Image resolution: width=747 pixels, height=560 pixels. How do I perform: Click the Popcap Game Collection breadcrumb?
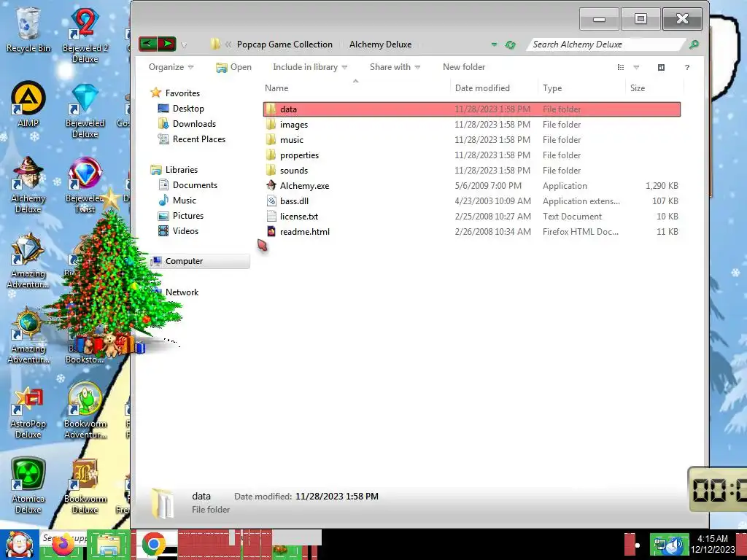click(x=285, y=44)
